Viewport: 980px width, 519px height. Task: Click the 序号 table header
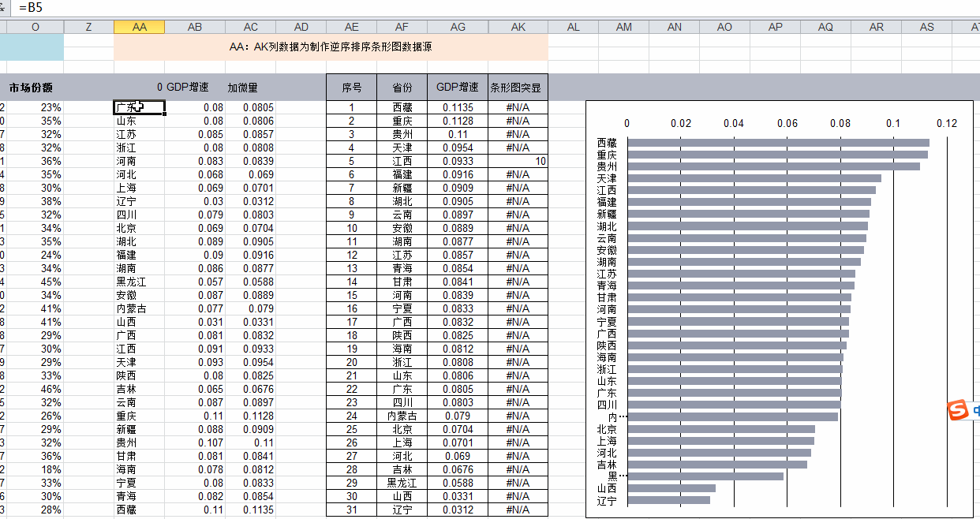pyautogui.click(x=352, y=88)
